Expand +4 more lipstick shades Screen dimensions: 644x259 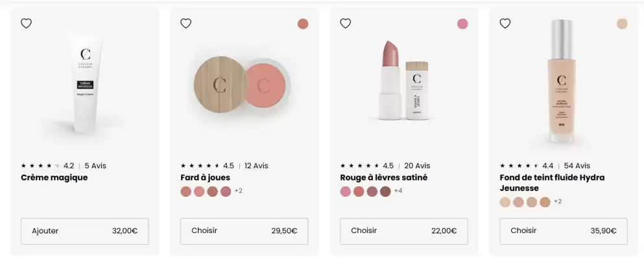[x=398, y=191]
